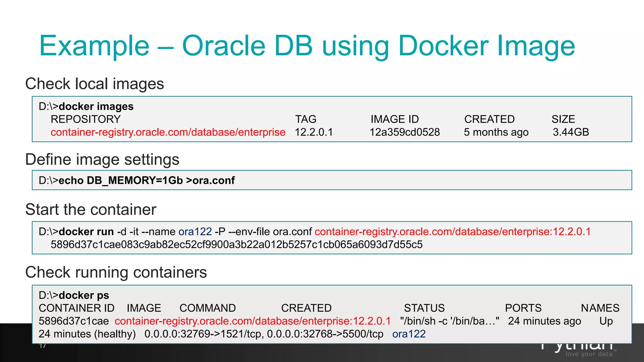Click the NAMES column header
The width and height of the screenshot is (644, 362).
point(600,308)
